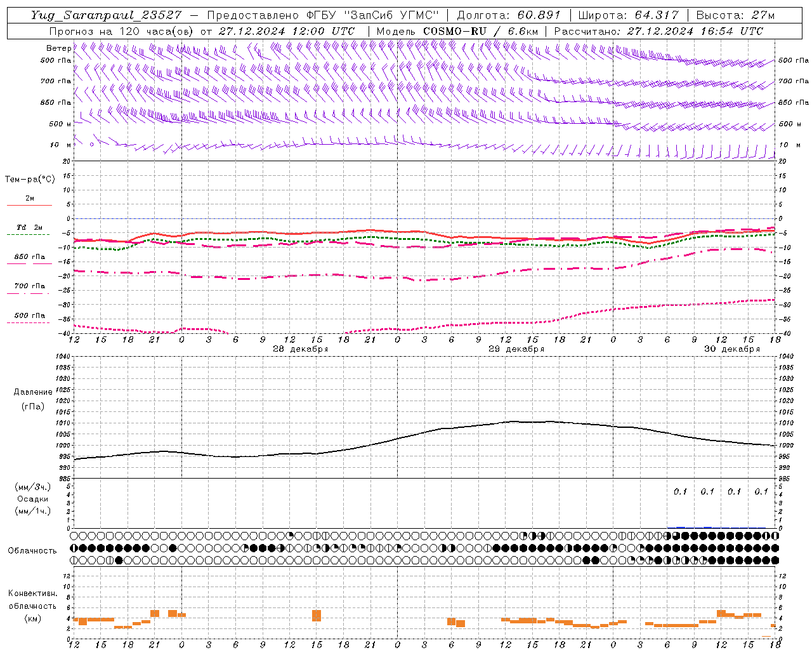Click the 'Облачность' cloud cover label
Viewport: 812px width, 650px height.
(32, 550)
